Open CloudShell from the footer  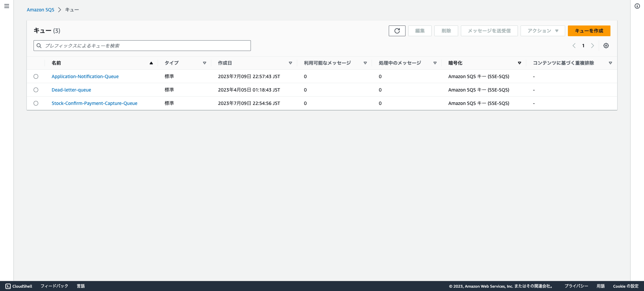tap(19, 286)
